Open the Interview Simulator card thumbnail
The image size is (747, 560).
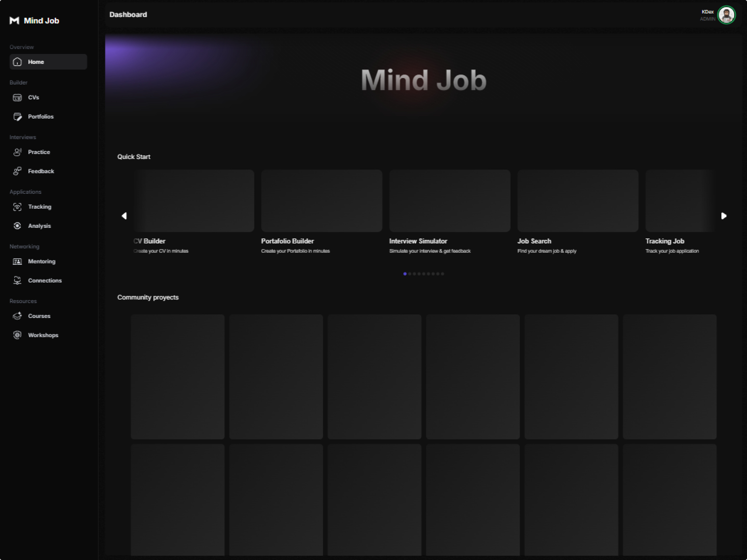point(450,201)
